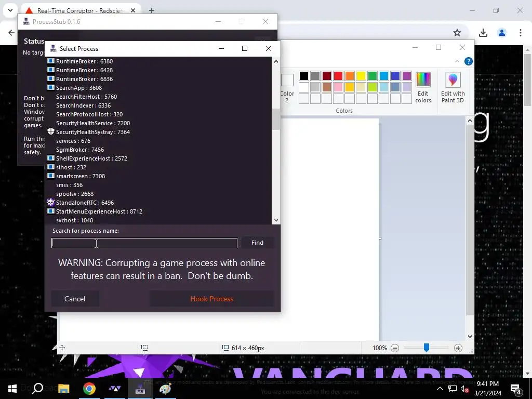Image resolution: width=532 pixels, height=399 pixels.
Task: Open Chrome from taskbar
Action: coord(89,389)
